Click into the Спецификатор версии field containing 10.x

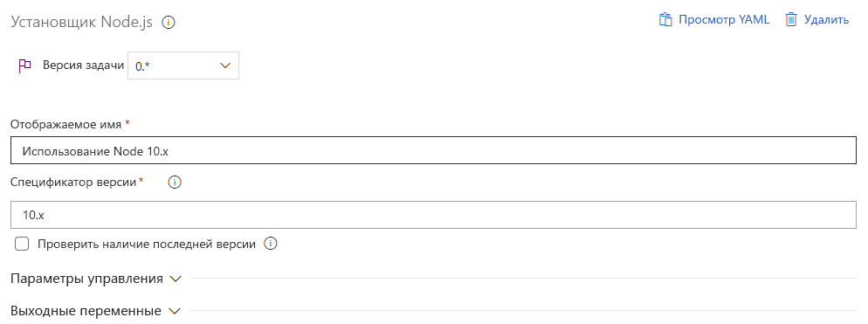point(433,215)
